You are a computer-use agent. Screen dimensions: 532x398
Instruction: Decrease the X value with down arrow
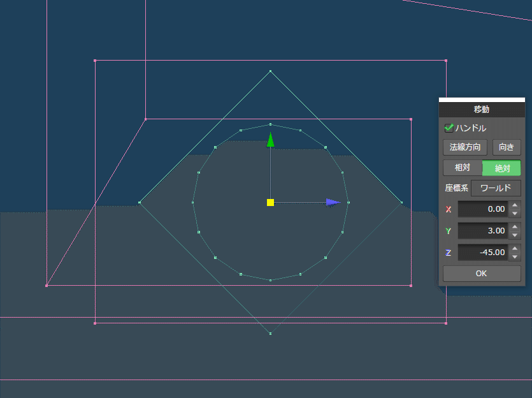pyautogui.click(x=515, y=214)
